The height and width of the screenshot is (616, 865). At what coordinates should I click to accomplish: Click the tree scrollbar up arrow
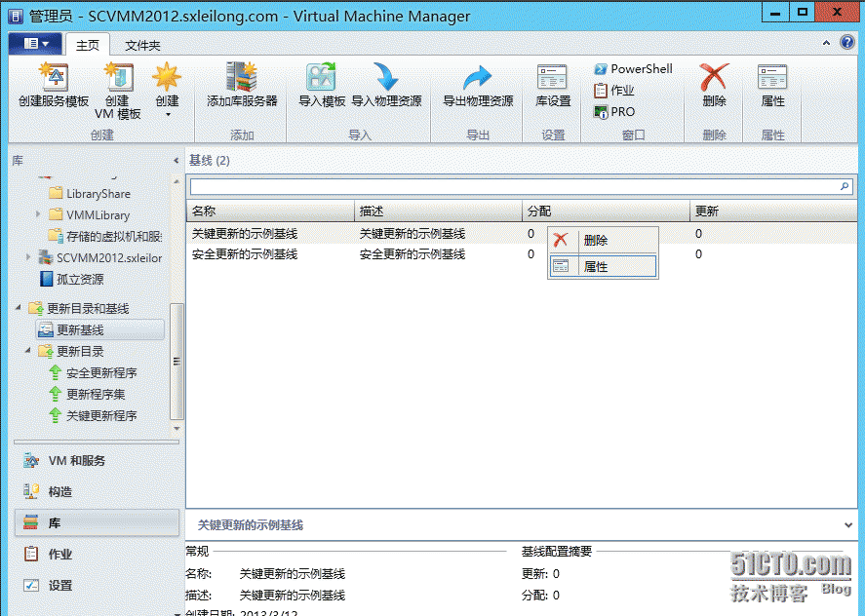point(177,181)
